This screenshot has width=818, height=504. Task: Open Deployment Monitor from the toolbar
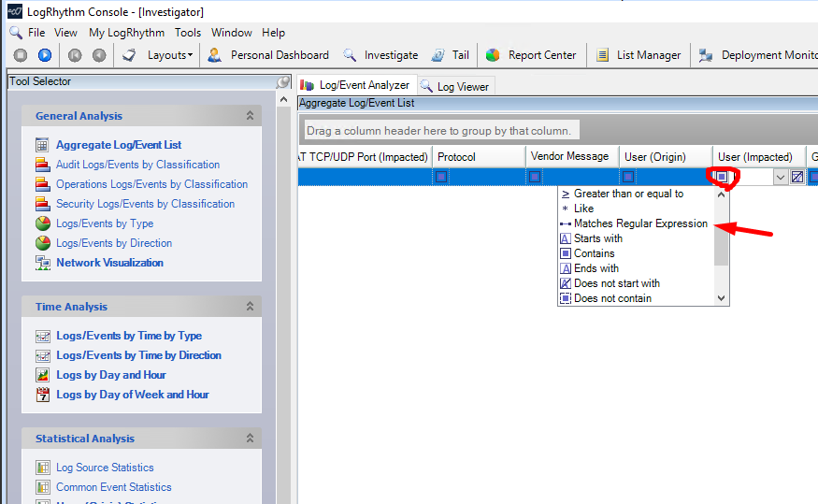click(x=769, y=55)
